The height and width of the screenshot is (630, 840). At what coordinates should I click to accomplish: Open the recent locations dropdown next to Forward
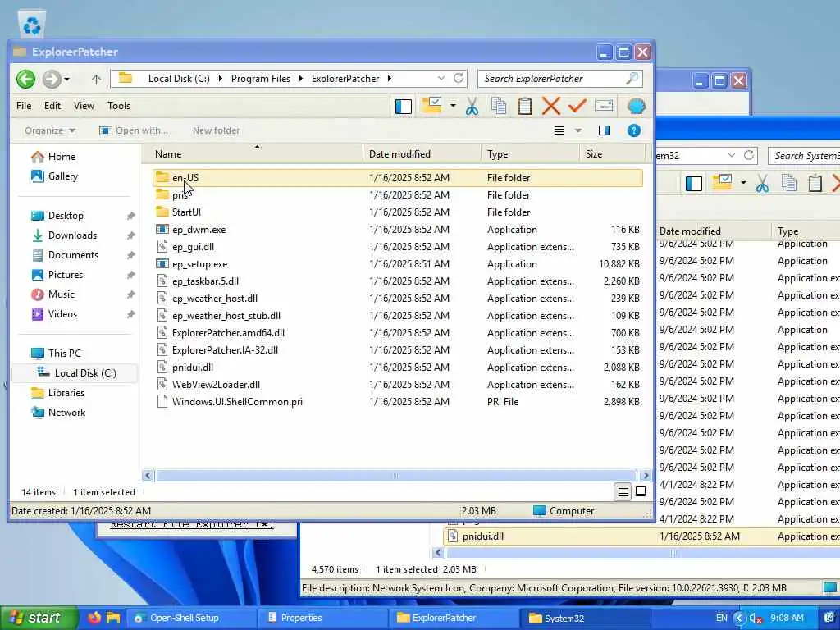click(67, 80)
